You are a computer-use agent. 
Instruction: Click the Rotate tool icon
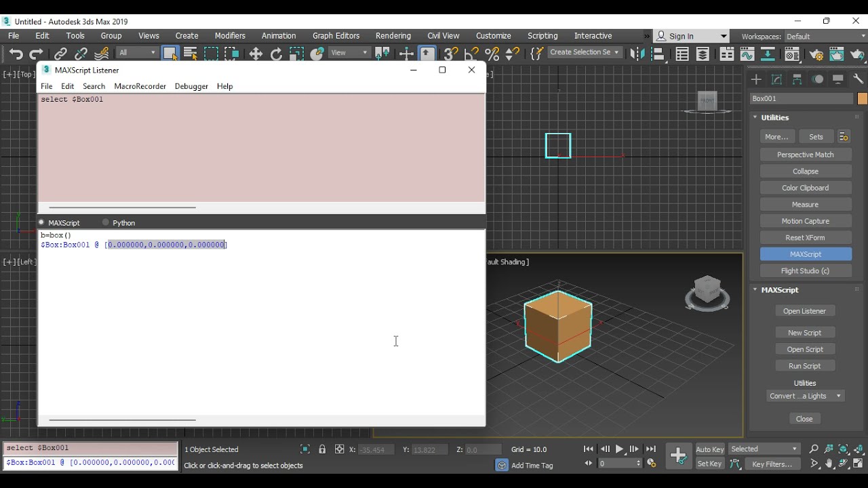tap(276, 54)
